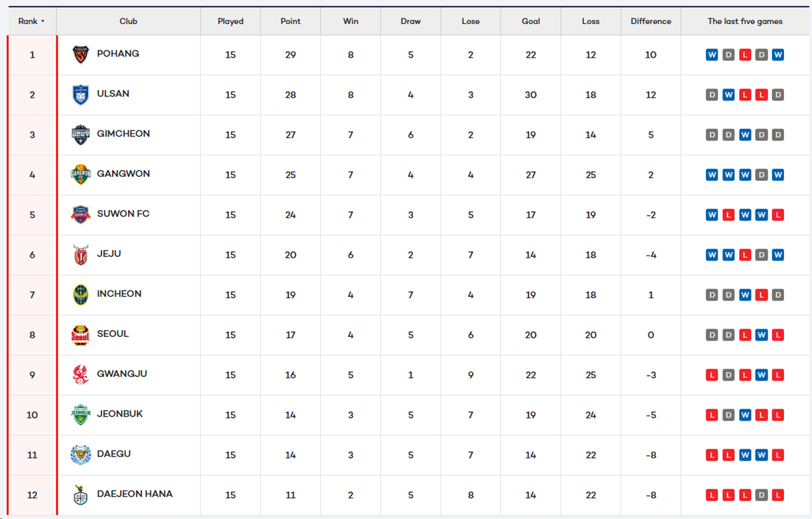812x519 pixels.
Task: Click Gimcheon's first gray D result badge
Action: coord(712,135)
